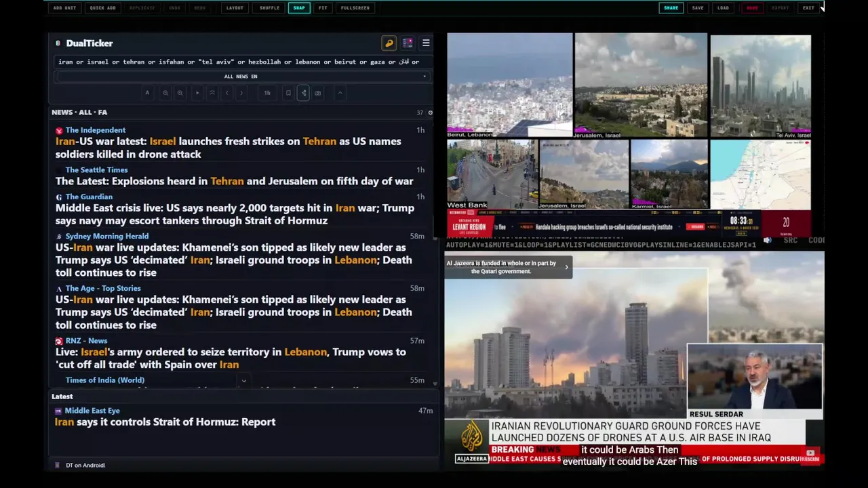Image resolution: width=868 pixels, height=488 pixels.
Task: Open the ALL NEWS EN dropdown
Action: 243,77
